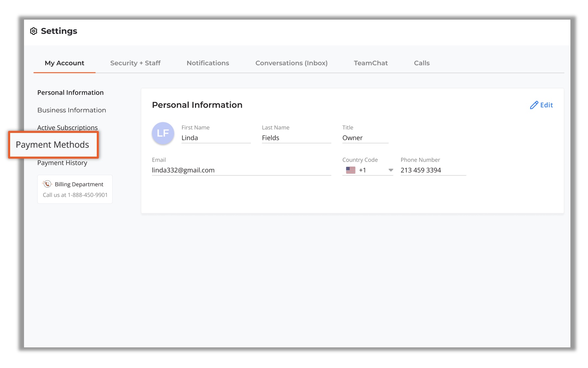This screenshot has height=368, width=588.
Task: Click the pencil Edit icon
Action: pyautogui.click(x=534, y=105)
